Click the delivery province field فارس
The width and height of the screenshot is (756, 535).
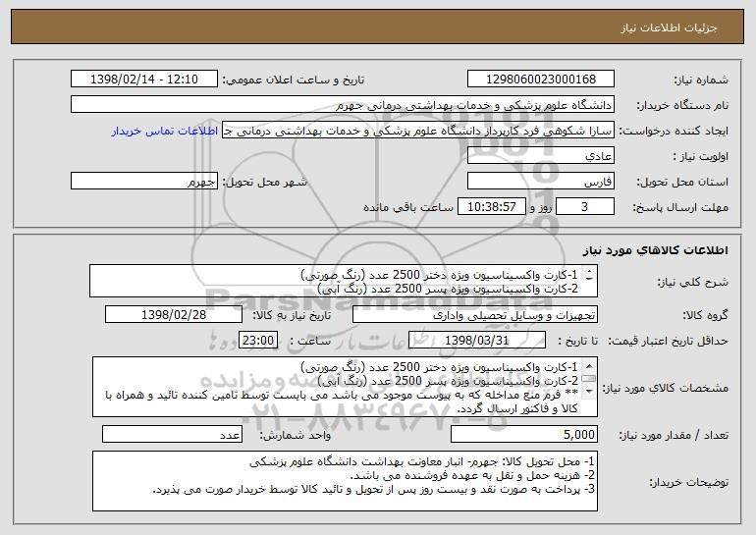click(540, 182)
